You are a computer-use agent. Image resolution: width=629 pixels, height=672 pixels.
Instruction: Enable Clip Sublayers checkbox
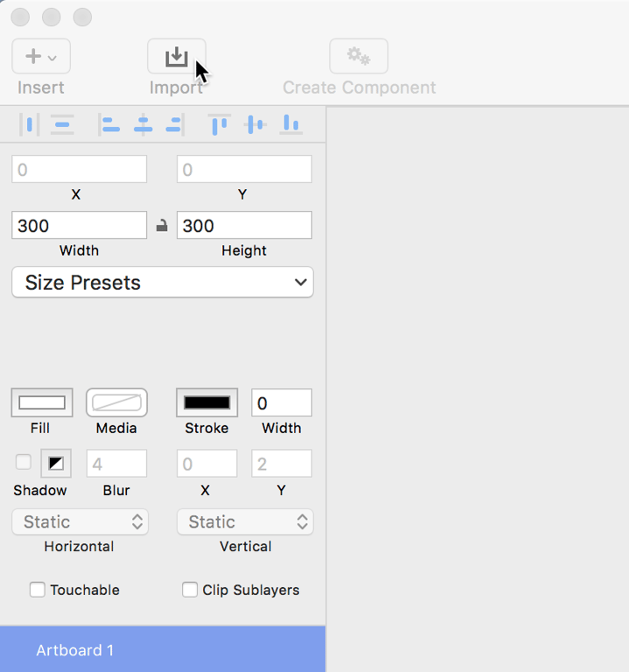point(190,590)
